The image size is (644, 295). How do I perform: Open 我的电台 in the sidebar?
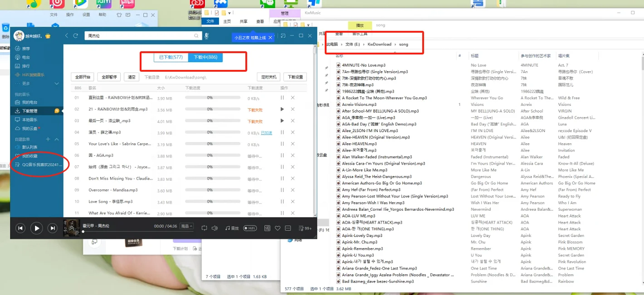point(29,103)
